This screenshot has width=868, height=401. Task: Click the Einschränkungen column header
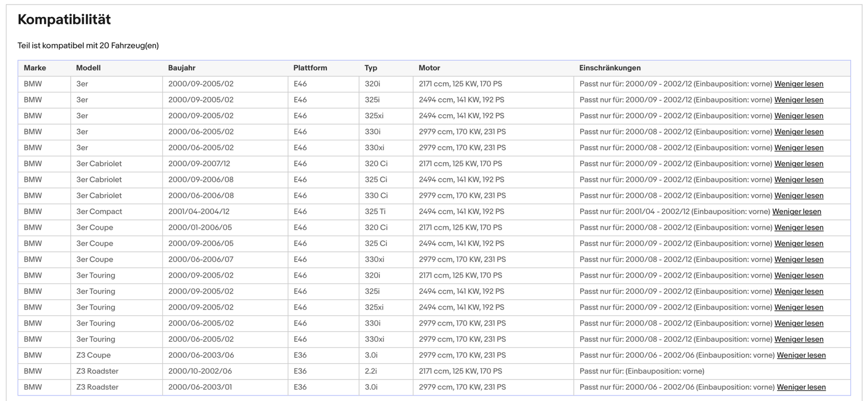point(609,68)
